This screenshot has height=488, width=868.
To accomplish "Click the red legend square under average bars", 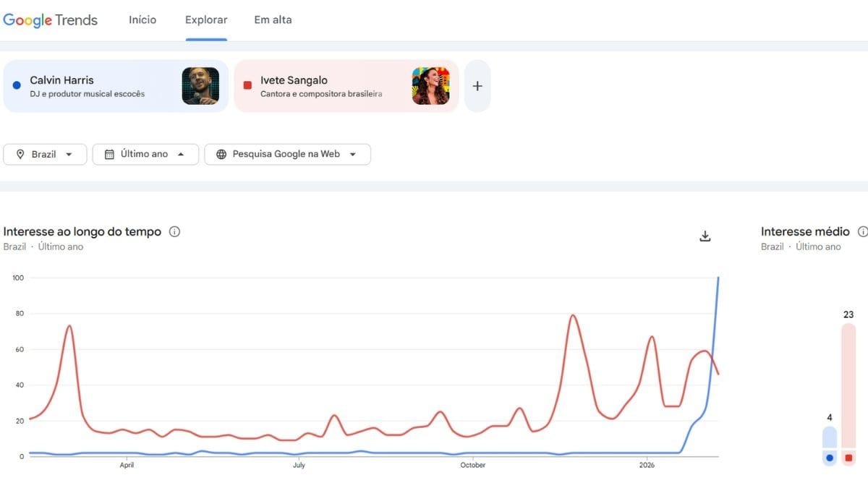I will pyautogui.click(x=848, y=458).
